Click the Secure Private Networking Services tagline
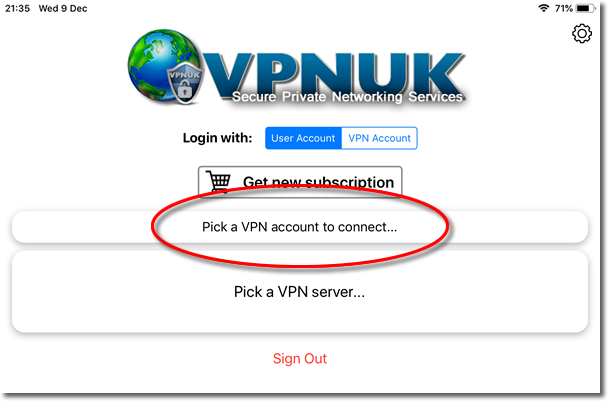 [347, 97]
